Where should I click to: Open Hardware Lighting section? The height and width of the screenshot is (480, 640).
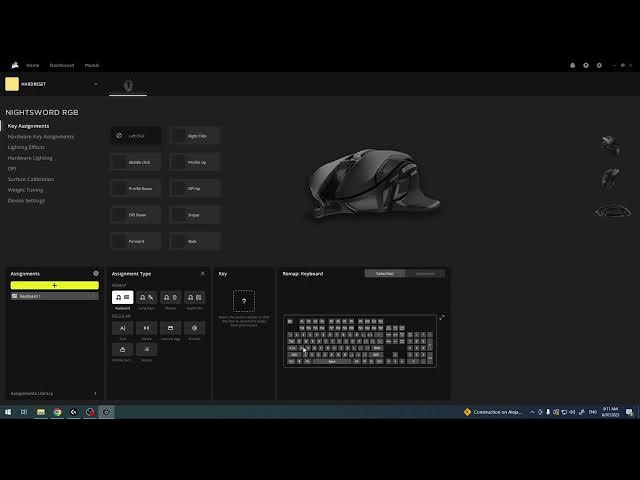tap(30, 158)
